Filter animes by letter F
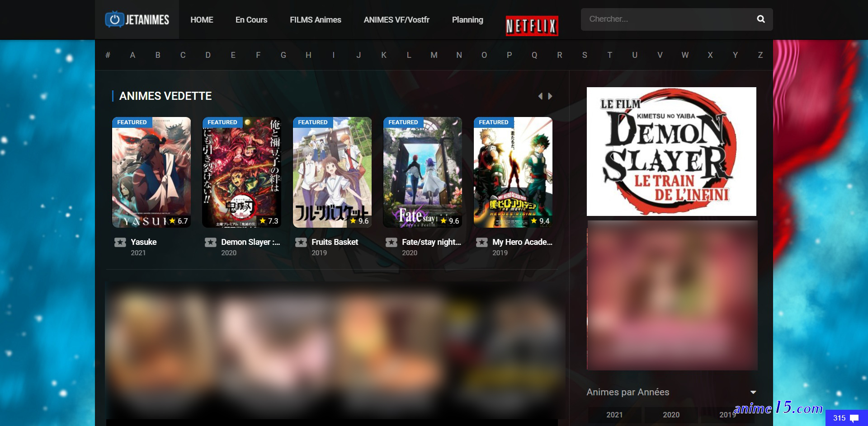Viewport: 868px width, 426px height. [258, 55]
